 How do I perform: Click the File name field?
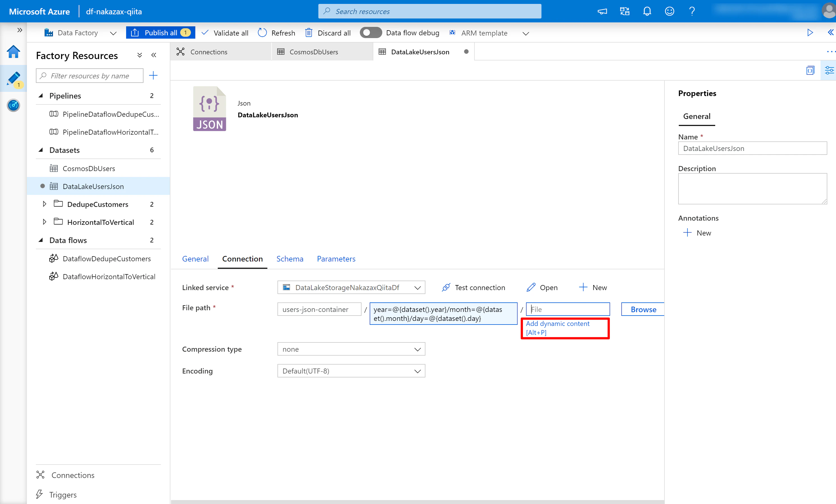568,309
